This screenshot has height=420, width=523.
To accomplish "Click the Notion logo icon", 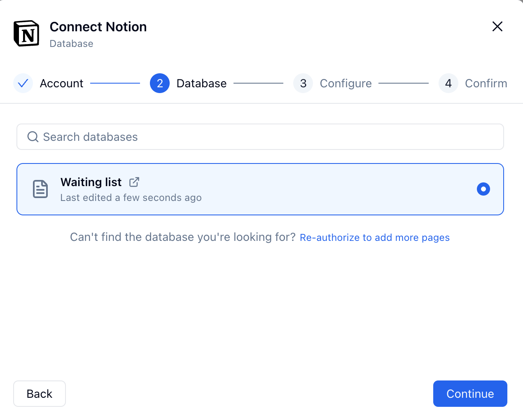I will [26, 33].
